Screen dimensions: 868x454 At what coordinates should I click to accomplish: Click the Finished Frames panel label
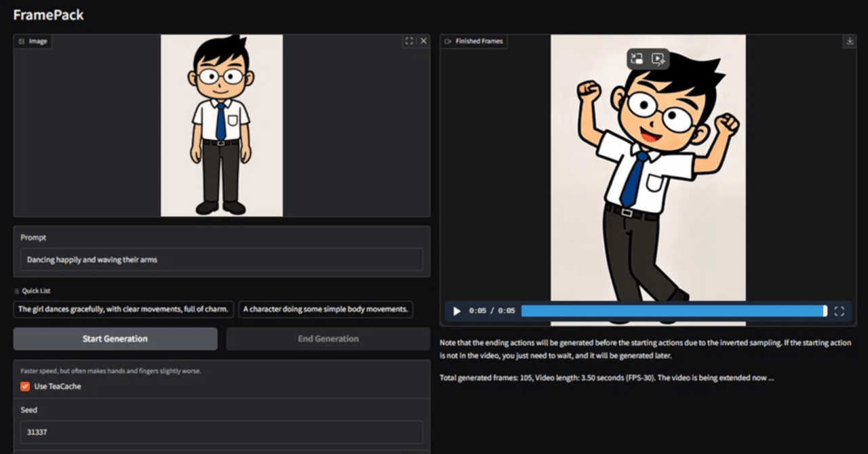pos(473,41)
